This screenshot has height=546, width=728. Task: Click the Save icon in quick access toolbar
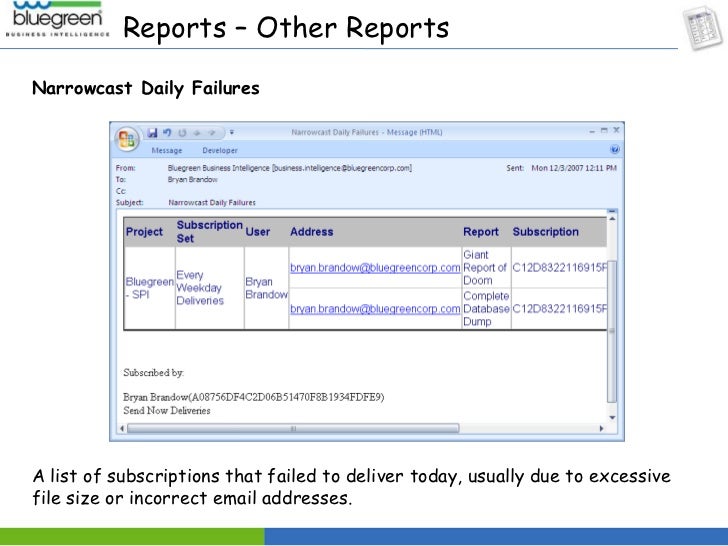coord(152,133)
